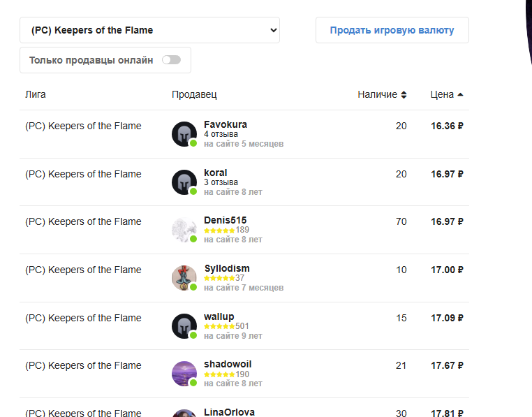Click Продать игровую валюту button
Viewport: 532px width, 417px height.
pyautogui.click(x=392, y=30)
